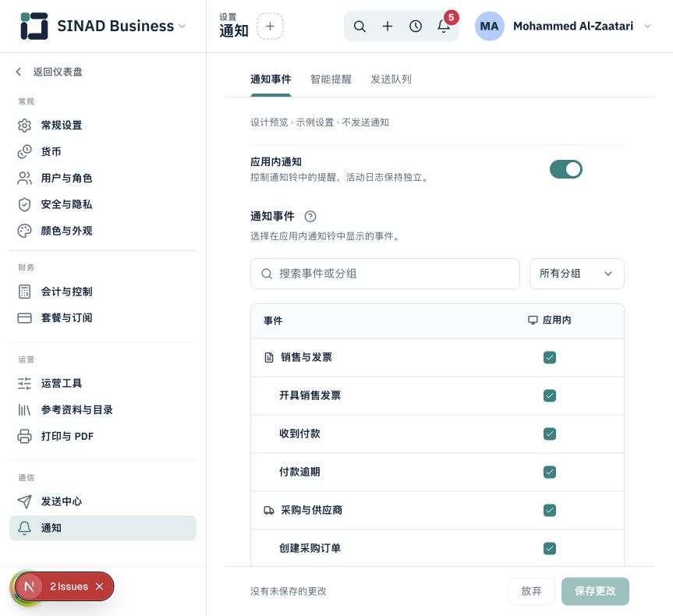Uncheck the 创建采购订单 checkbox

pyautogui.click(x=550, y=549)
